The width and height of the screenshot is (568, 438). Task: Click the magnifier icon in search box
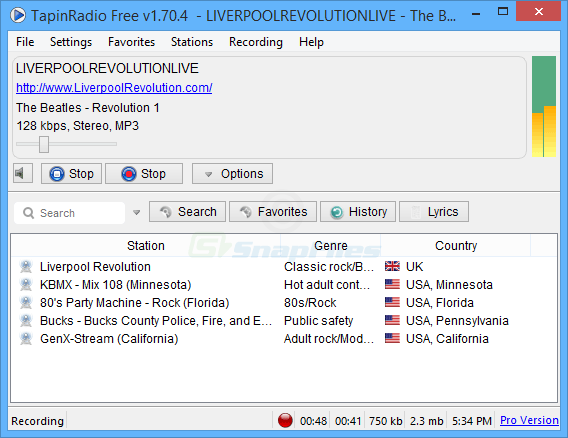(x=28, y=213)
